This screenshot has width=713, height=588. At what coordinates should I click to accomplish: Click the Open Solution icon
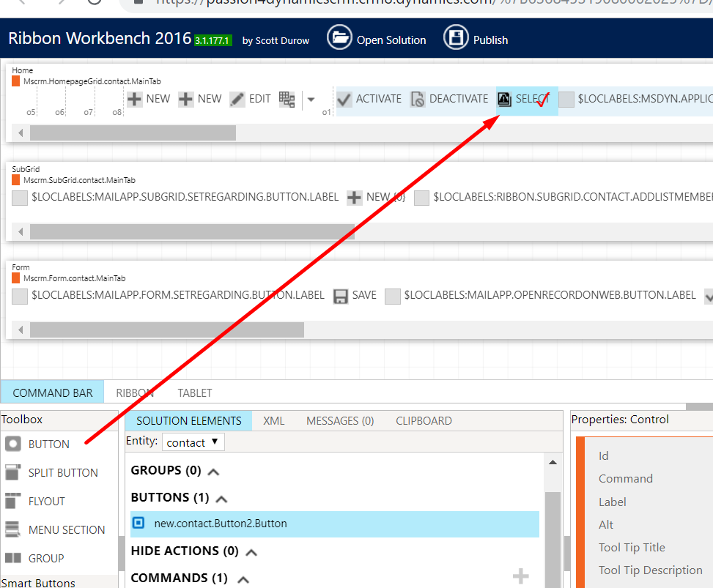click(x=339, y=38)
